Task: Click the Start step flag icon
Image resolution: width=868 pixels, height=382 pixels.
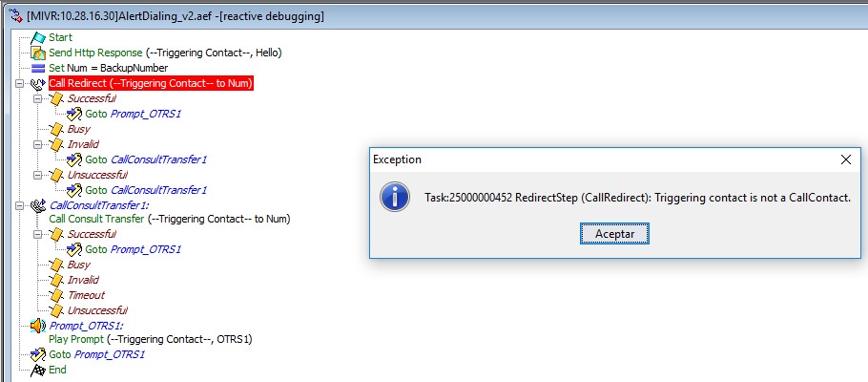Action: click(x=37, y=37)
